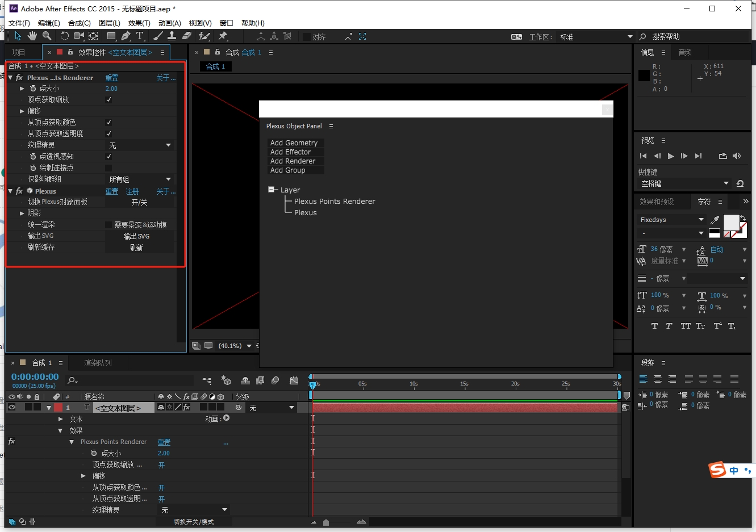This screenshot has height=532, width=756.
Task: Collapse Layer node in Plexus Object Panel
Action: 272,190
